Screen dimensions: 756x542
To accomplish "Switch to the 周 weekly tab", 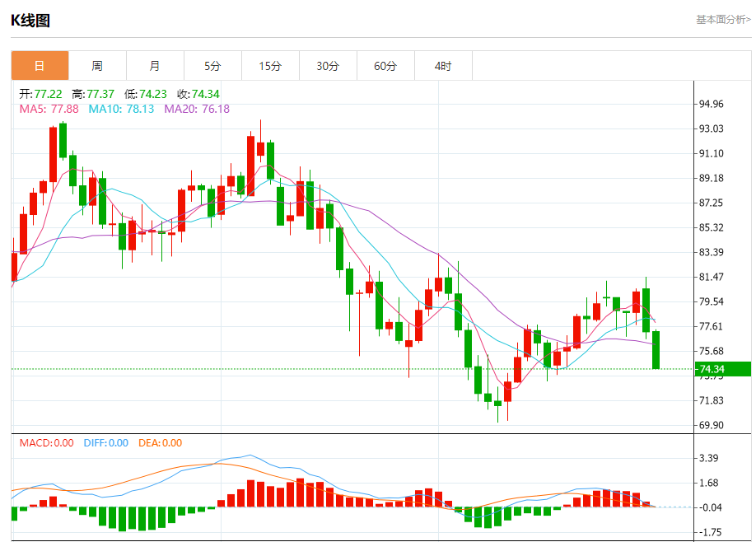I will [97, 66].
